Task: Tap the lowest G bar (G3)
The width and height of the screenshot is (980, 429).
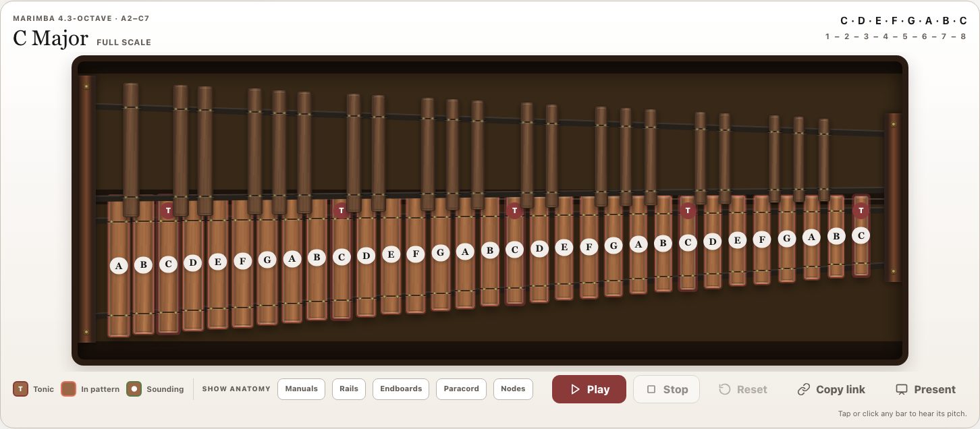Action: (267, 261)
